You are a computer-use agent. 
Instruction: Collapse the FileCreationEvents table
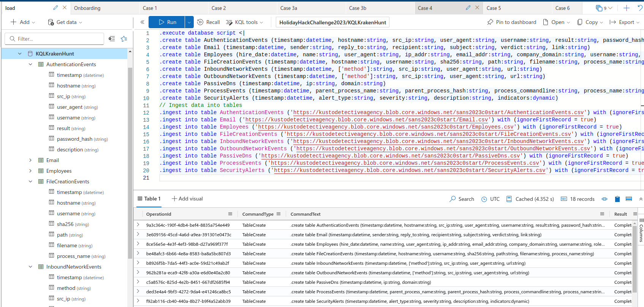(30, 181)
